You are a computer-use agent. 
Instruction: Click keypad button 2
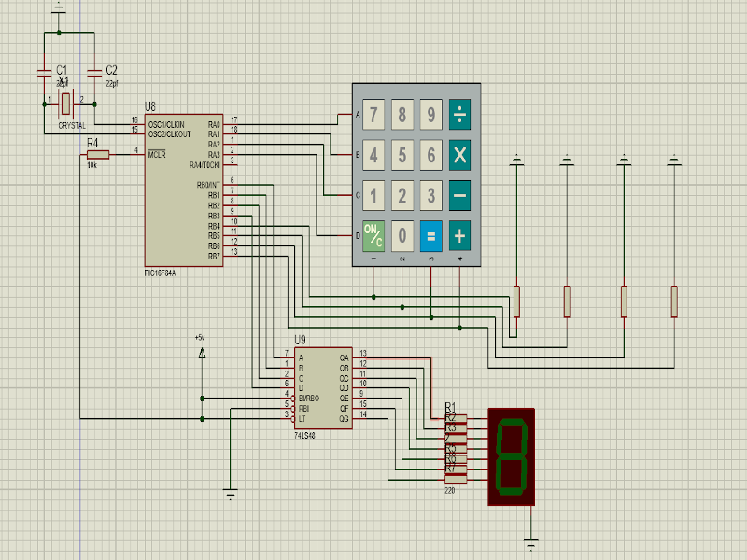(402, 195)
